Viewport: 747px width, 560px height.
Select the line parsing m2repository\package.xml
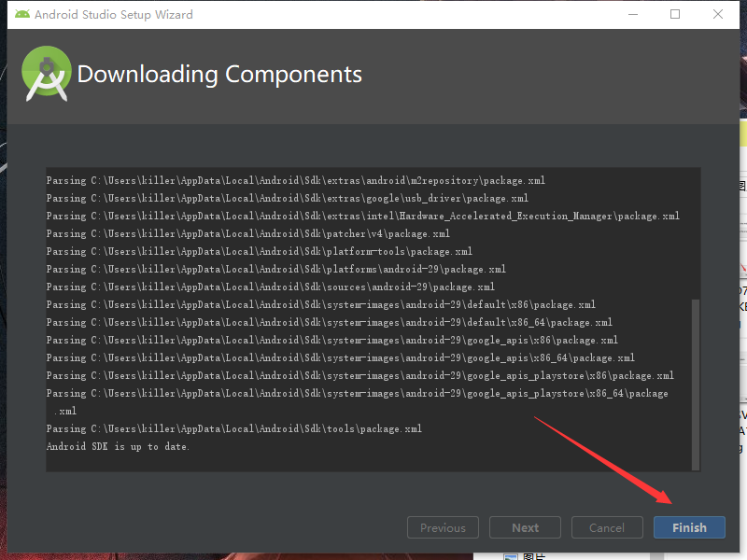pos(295,180)
